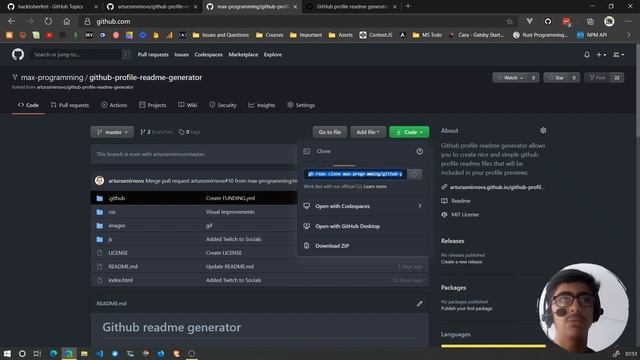Click the Clone help question icon
Viewport: 640px width, 360px height.
coord(419,151)
